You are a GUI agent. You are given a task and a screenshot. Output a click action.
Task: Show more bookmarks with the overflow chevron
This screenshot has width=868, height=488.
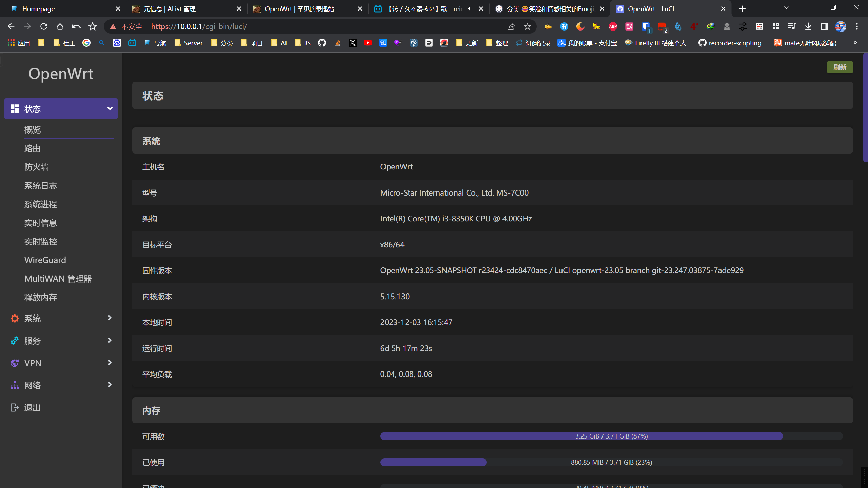tap(855, 43)
